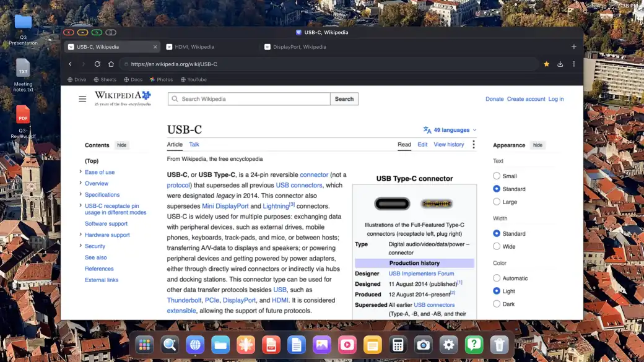Click Create account link
This screenshot has width=644, height=362.
[x=526, y=99]
